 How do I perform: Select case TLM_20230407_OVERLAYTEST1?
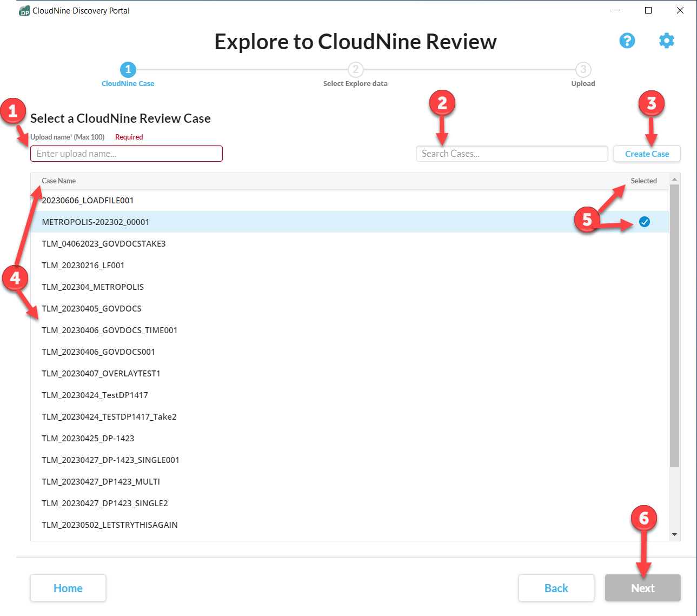tap(350, 373)
